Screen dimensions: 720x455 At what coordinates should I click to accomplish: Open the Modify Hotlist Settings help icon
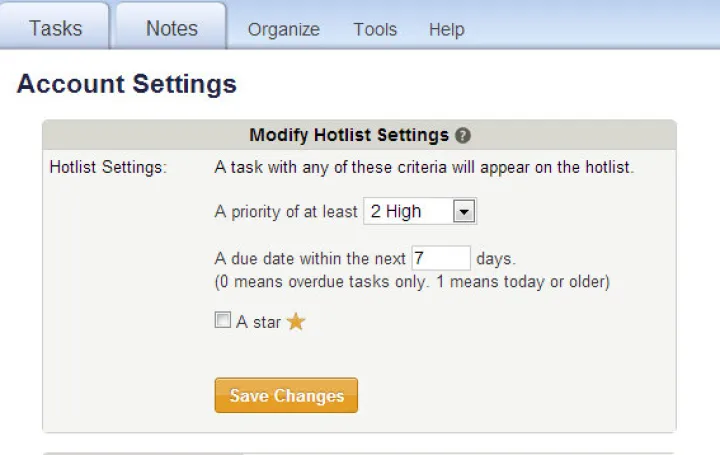pos(463,135)
